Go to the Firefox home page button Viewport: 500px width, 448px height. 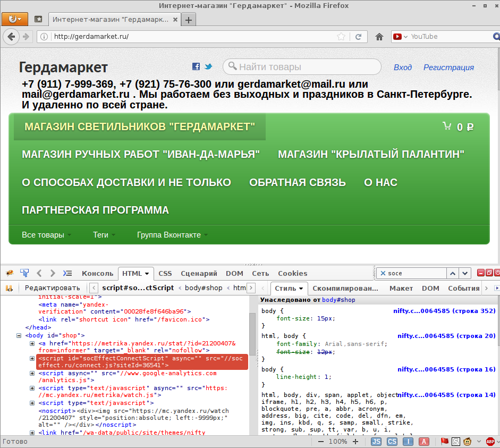pyautogui.click(x=379, y=37)
